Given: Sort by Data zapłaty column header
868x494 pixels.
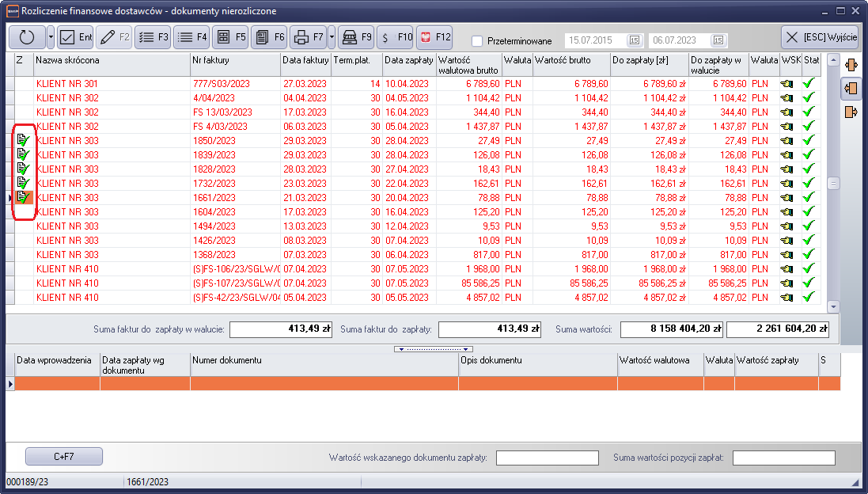Looking at the screenshot, I should coord(408,60).
